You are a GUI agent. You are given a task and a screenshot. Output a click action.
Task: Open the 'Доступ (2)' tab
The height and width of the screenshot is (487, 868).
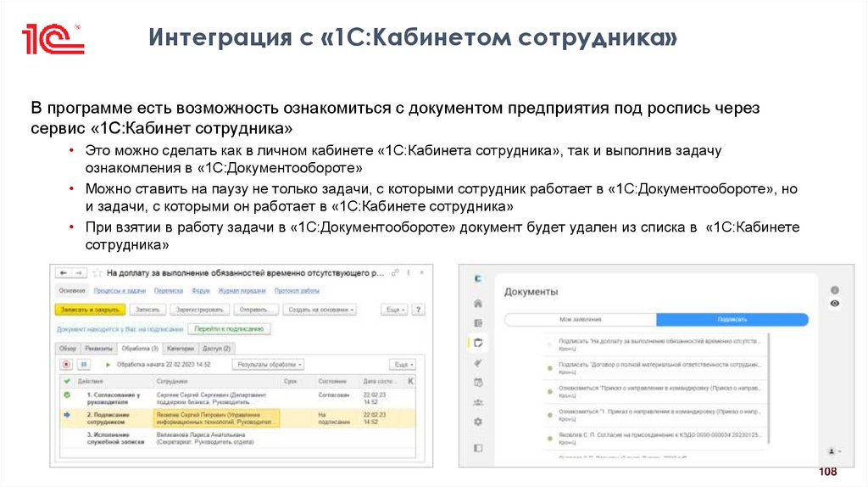click(x=217, y=349)
